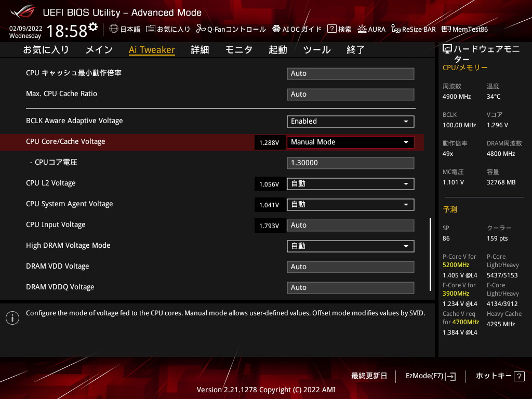Toggle ReSize BAR icon
Image resolution: width=532 pixels, height=399 pixels.
tap(395, 29)
